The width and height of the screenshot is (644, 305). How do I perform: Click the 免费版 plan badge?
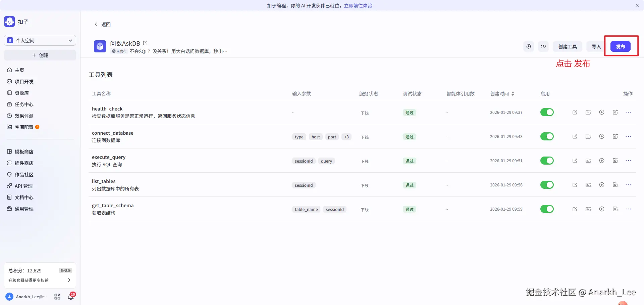pyautogui.click(x=66, y=270)
